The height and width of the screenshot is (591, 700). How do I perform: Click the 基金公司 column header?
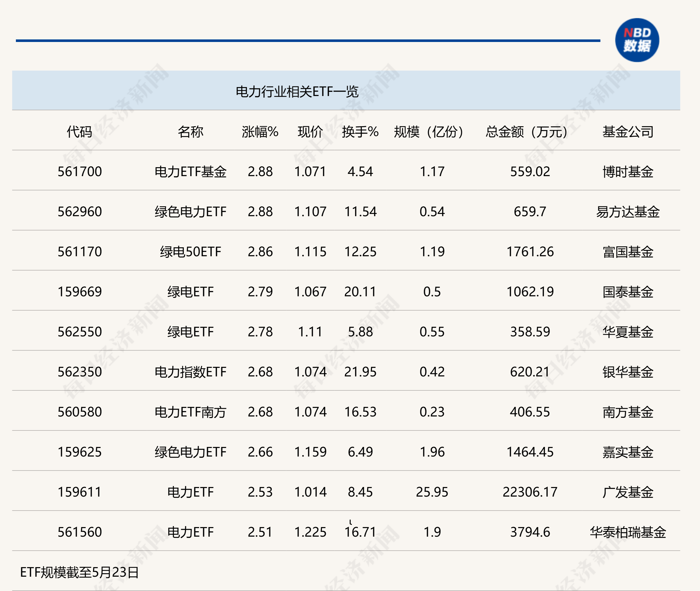(628, 132)
